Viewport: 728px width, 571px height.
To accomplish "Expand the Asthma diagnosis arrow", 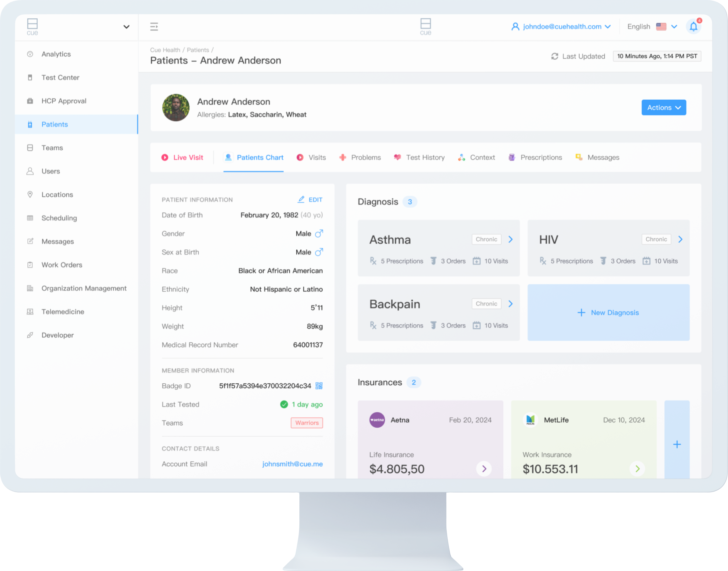I will 511,239.
